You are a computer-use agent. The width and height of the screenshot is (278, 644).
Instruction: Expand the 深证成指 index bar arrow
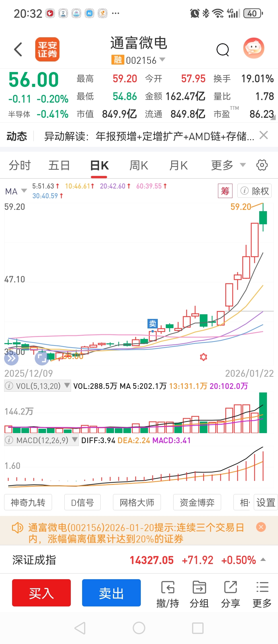click(x=263, y=559)
